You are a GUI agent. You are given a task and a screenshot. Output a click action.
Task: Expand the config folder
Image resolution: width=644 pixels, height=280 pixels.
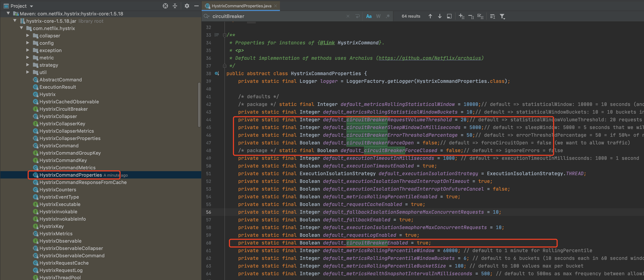point(28,43)
